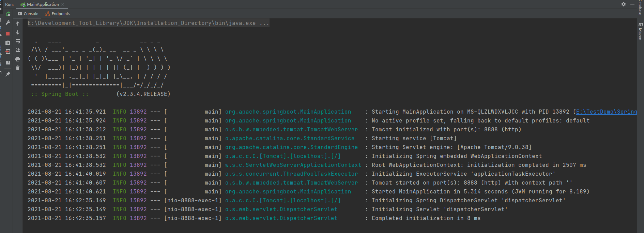Screen dimensions: 644x233
Task: Click 'Started MainApplication in 5.314 seconds' line
Action: tap(480, 192)
